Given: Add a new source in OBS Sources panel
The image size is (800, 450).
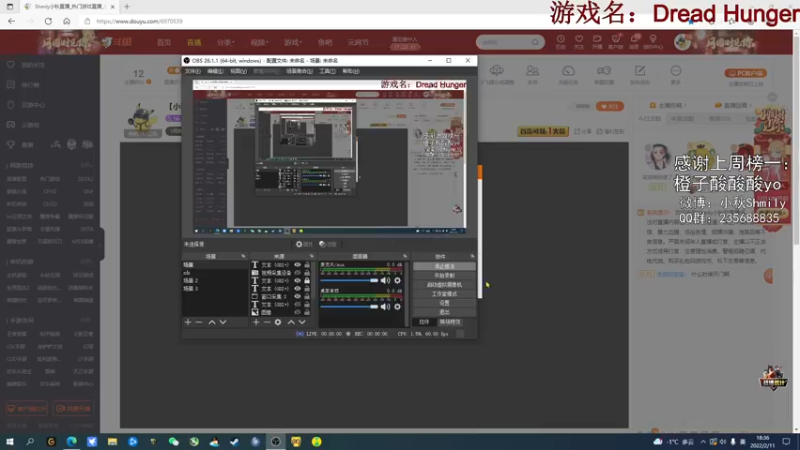Looking at the screenshot, I should coord(256,322).
